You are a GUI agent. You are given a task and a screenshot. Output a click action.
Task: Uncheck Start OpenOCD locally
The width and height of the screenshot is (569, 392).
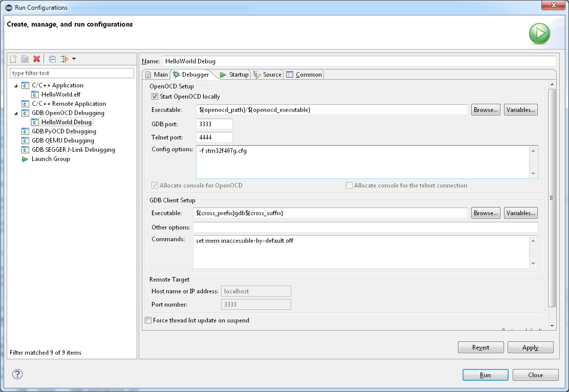155,97
